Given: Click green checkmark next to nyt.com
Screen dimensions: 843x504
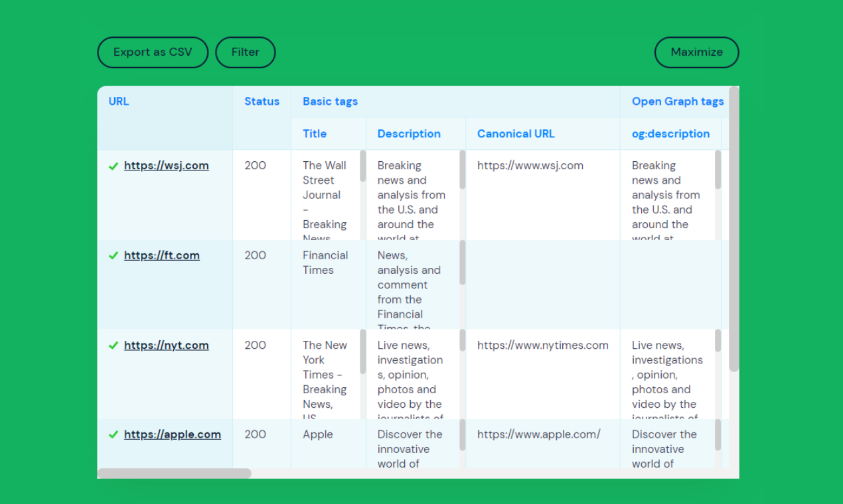Looking at the screenshot, I should (114, 346).
